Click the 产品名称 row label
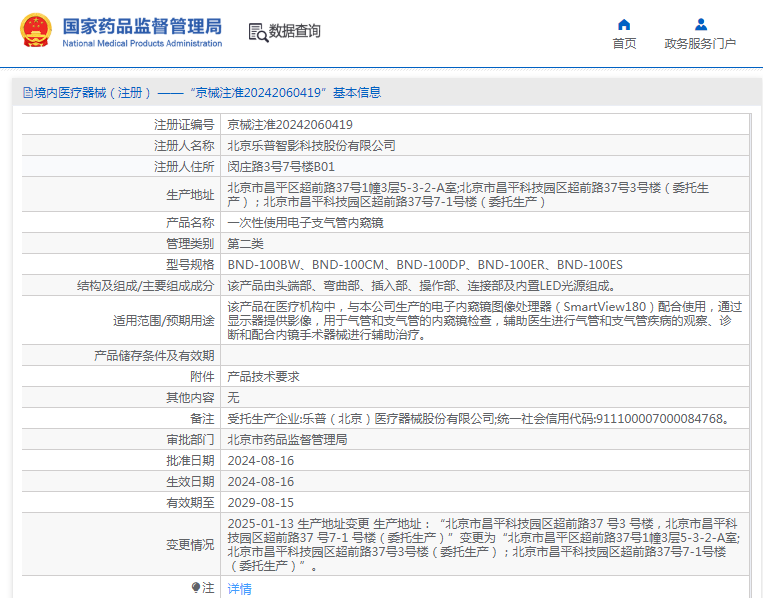Viewport: 763px width, 598px height. 190,222
